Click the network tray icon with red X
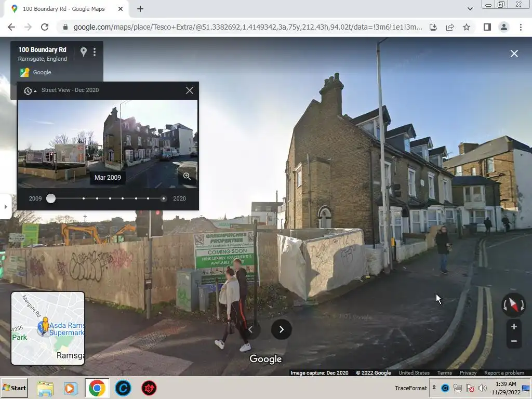The height and width of the screenshot is (399, 532). (470, 388)
